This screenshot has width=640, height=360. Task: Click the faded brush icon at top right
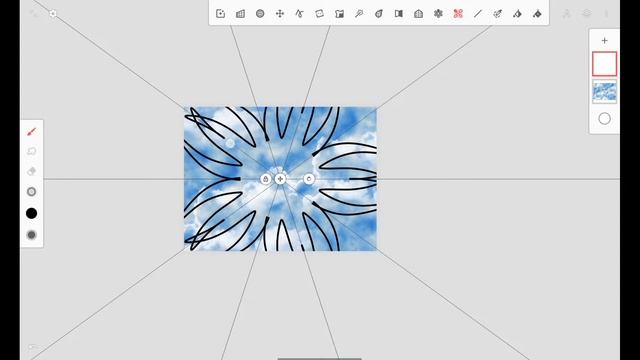pos(567,13)
